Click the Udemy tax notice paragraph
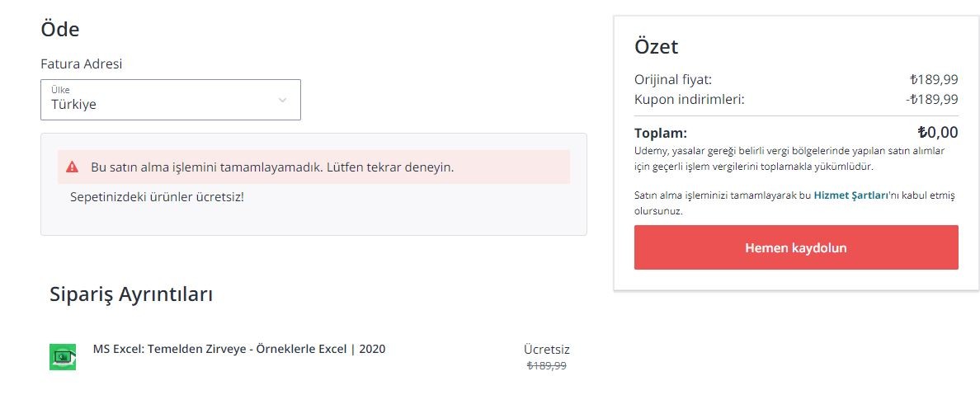 pyautogui.click(x=790, y=159)
